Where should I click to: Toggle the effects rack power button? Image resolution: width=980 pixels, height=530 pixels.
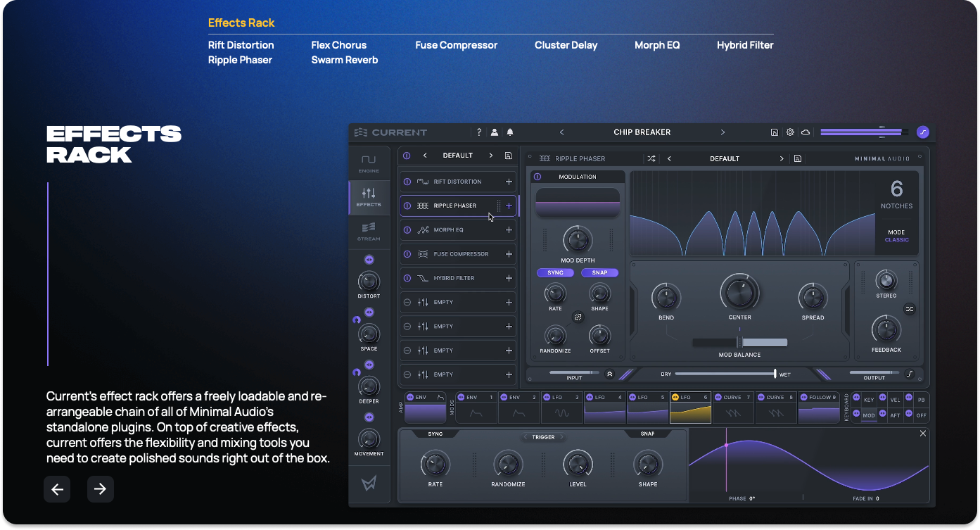coord(407,156)
